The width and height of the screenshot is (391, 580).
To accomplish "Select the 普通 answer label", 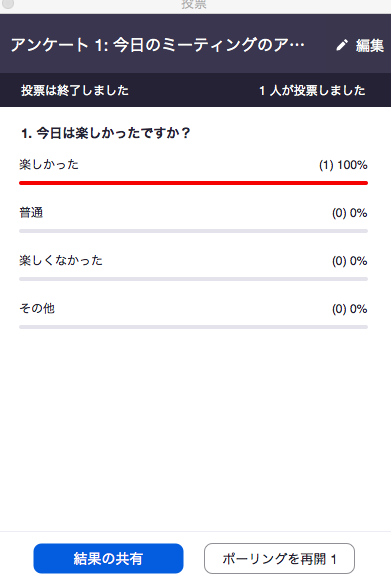I will coord(31,212).
